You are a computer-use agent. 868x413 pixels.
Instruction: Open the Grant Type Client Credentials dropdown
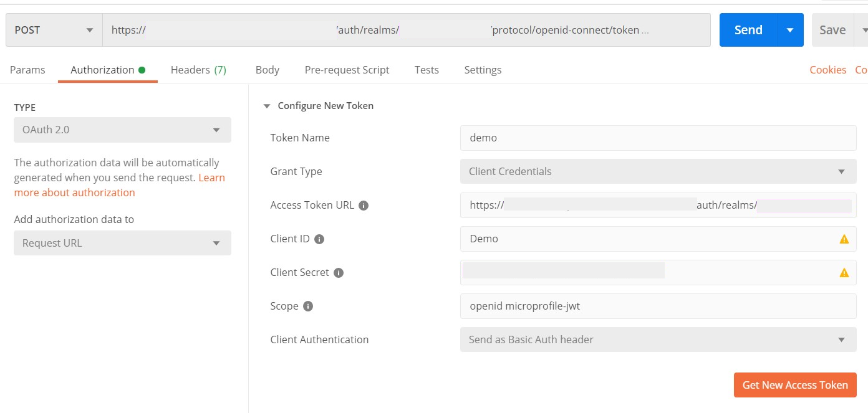[x=658, y=171]
